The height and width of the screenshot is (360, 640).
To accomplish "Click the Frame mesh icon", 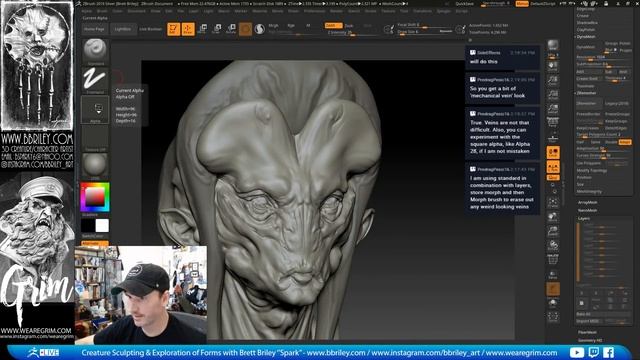I will [553, 202].
